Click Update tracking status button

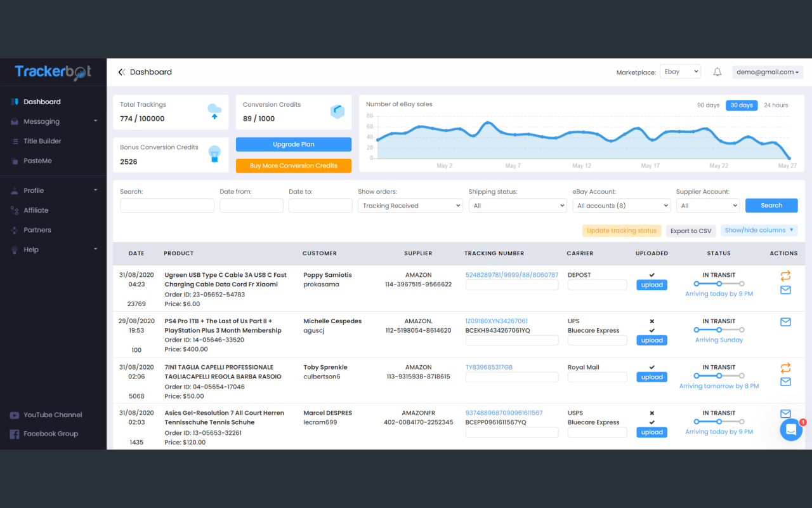pos(622,231)
